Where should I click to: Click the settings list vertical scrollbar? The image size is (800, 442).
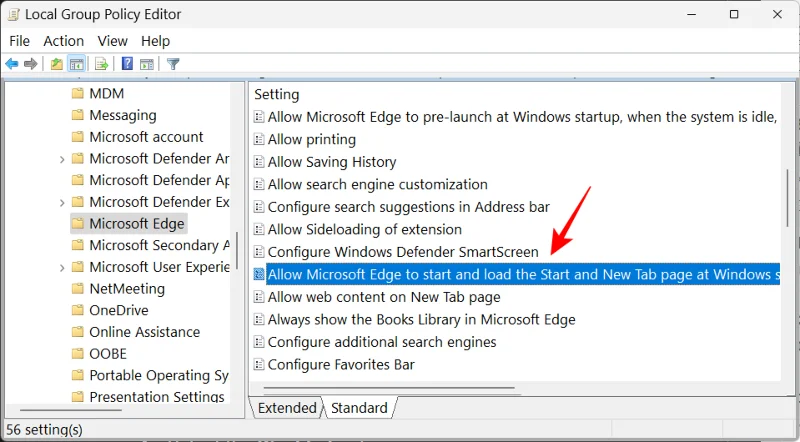coord(788,198)
